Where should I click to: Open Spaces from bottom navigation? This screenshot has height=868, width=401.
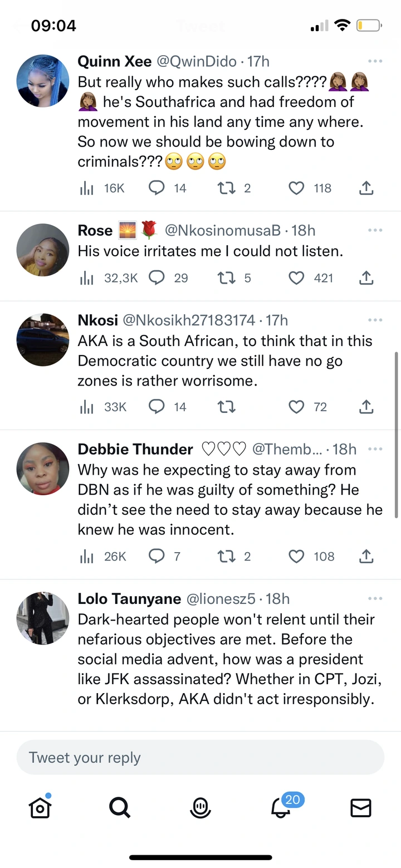coord(200,807)
